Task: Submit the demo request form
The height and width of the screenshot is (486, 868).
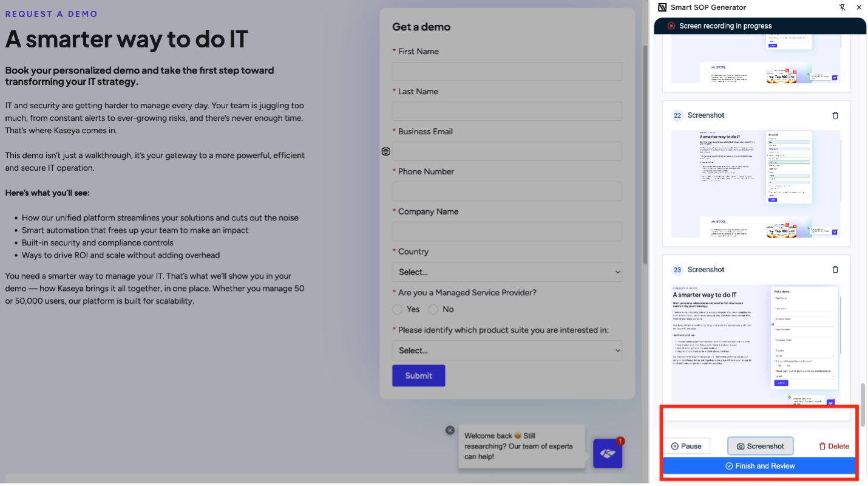Action: point(418,375)
